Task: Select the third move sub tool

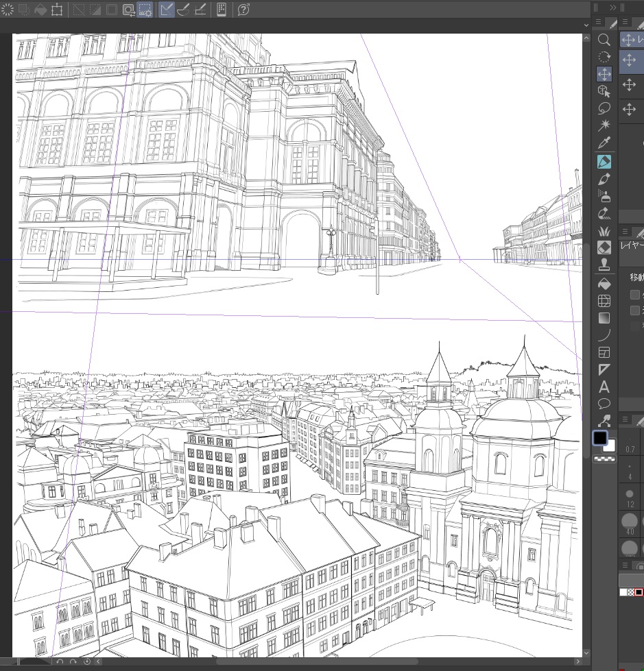Action: click(632, 85)
